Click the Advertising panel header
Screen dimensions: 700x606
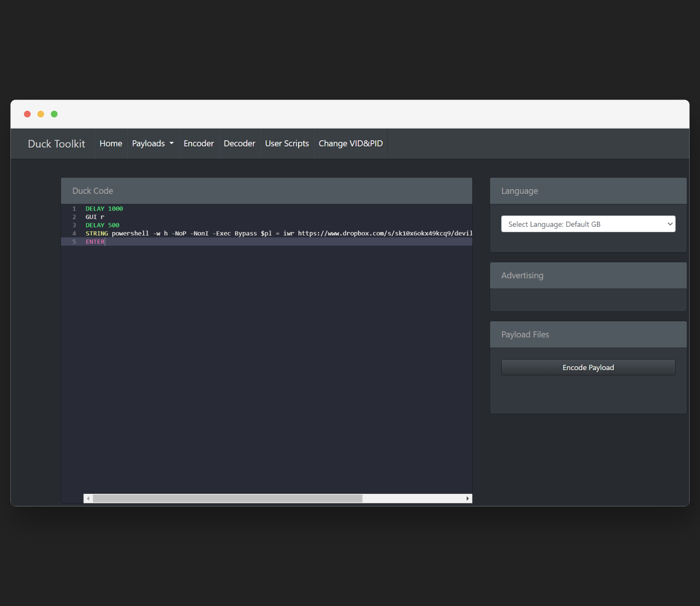click(588, 275)
